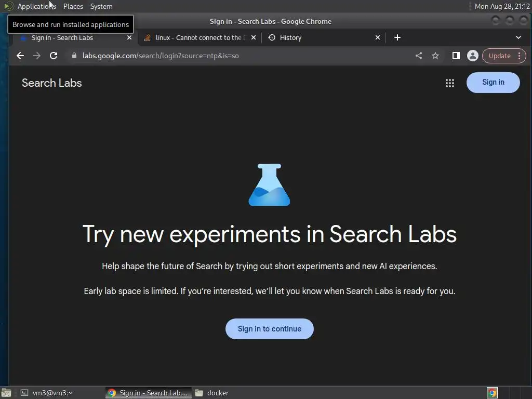Close the History tab
532x399 pixels.
click(x=378, y=37)
